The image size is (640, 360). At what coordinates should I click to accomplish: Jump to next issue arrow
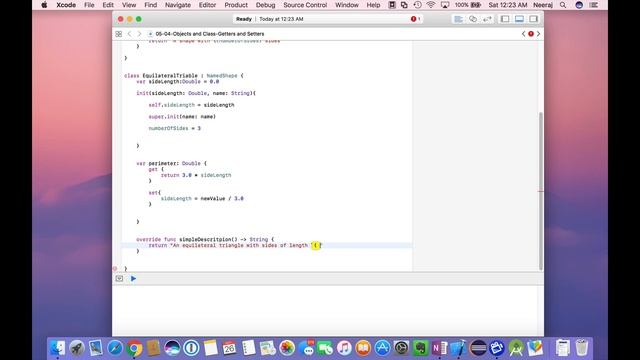coord(538,34)
